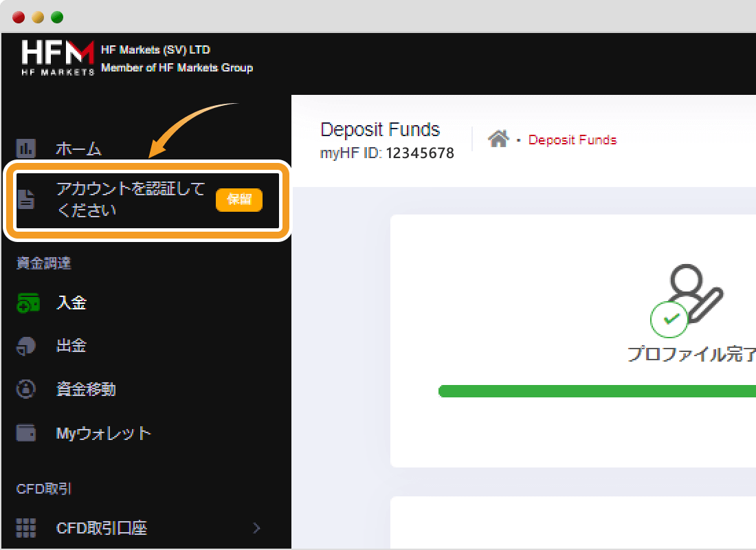Click the myHF ID: 12345678 text

click(387, 153)
